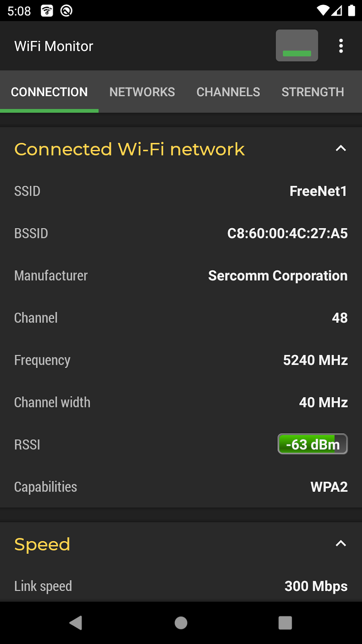Open recent apps square button
362x644 pixels.
(285, 623)
